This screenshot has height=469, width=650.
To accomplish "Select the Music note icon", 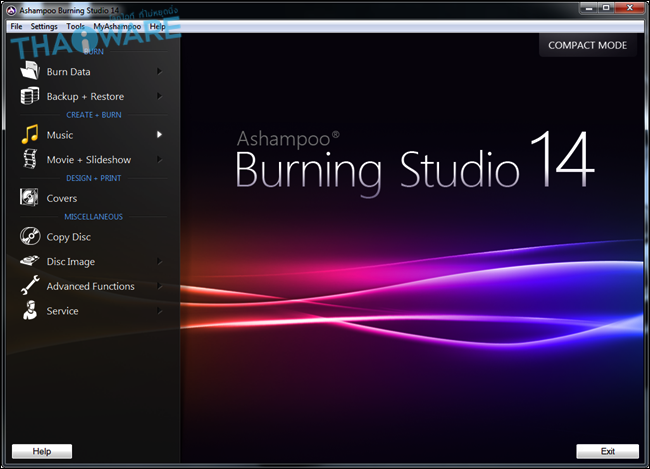I will 28,134.
